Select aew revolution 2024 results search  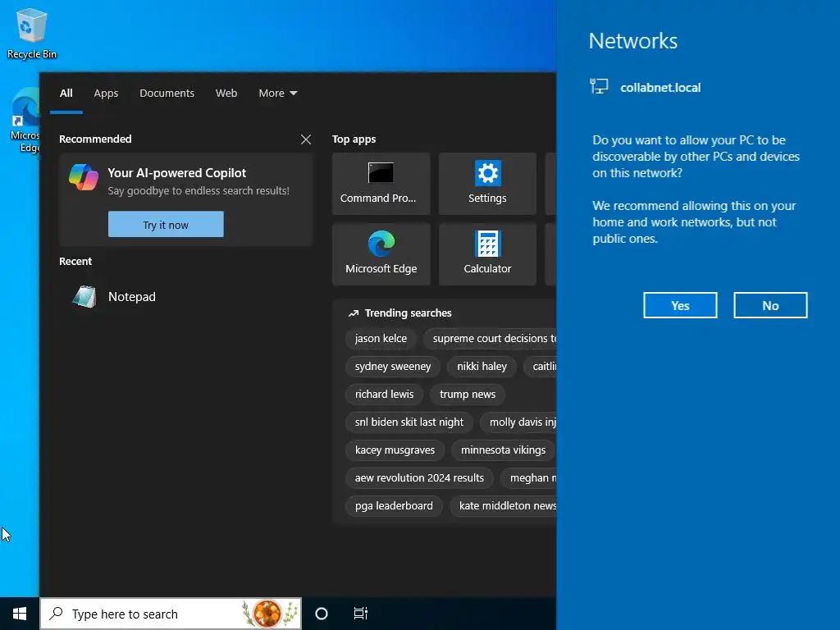(419, 478)
